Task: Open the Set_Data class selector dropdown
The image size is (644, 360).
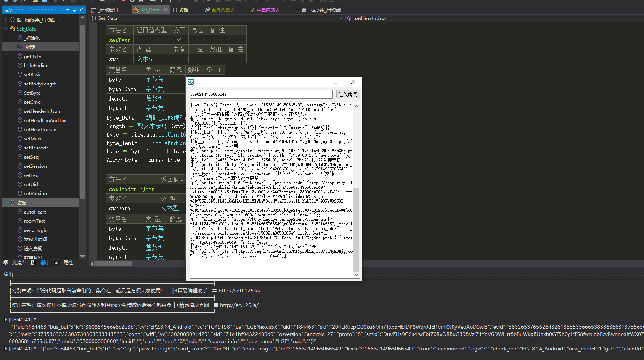Action: tap(341, 18)
